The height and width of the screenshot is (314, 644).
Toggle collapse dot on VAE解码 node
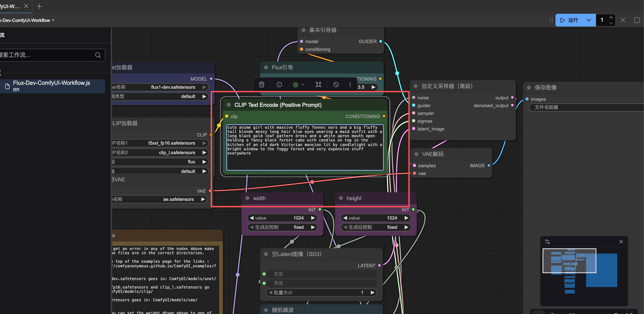pyautogui.click(x=416, y=154)
